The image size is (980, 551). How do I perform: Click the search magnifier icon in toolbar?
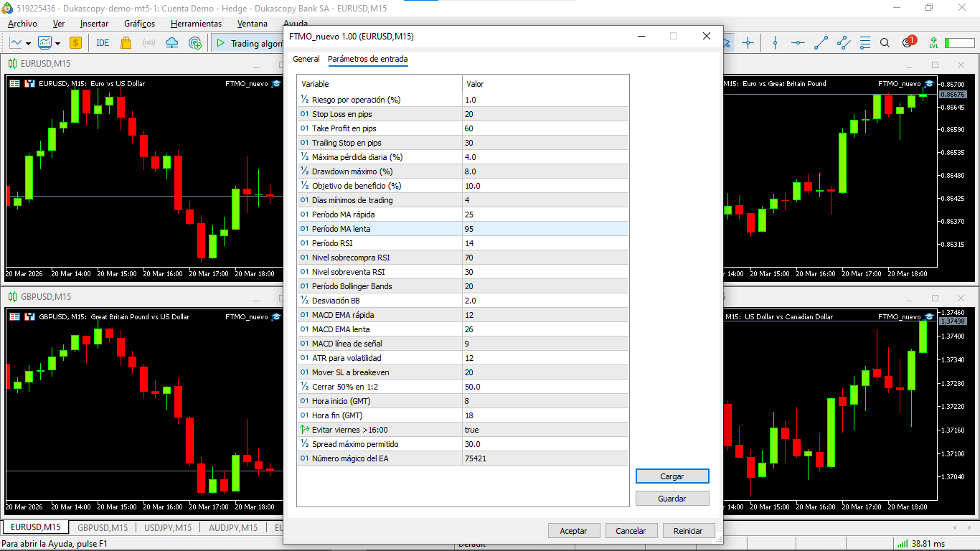pyautogui.click(x=885, y=43)
